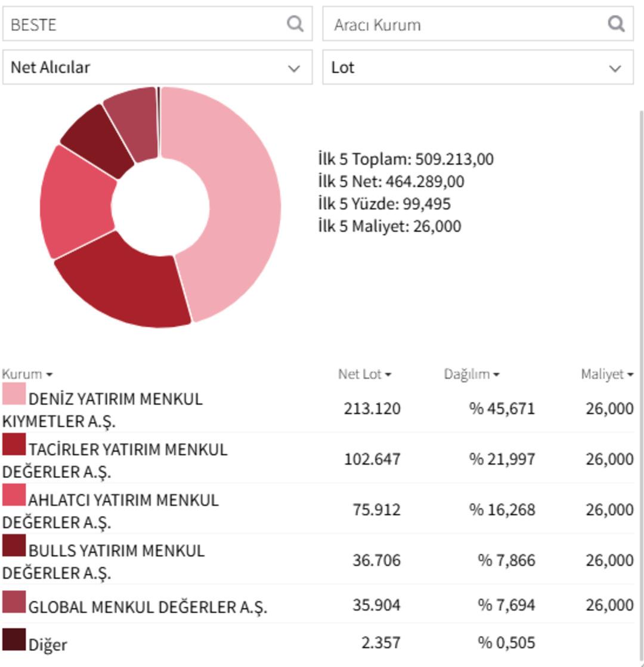Sort by Dağılım column header
The image size is (644, 667).
pos(471,374)
